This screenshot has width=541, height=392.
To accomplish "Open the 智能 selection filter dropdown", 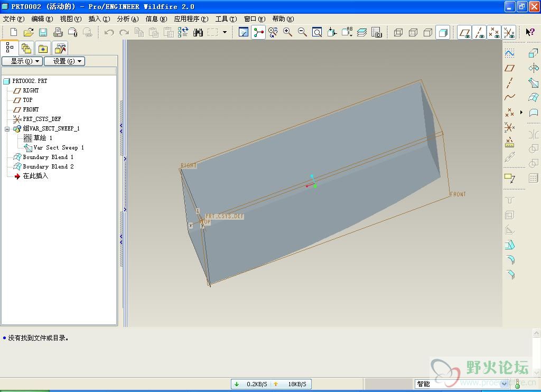I will (x=504, y=384).
